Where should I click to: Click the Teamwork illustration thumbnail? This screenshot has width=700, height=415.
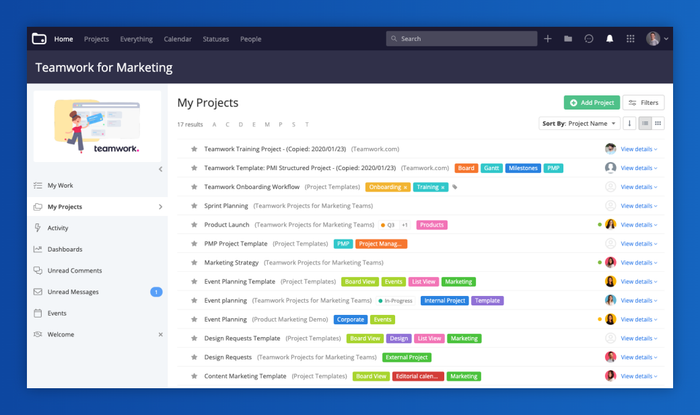coord(97,127)
